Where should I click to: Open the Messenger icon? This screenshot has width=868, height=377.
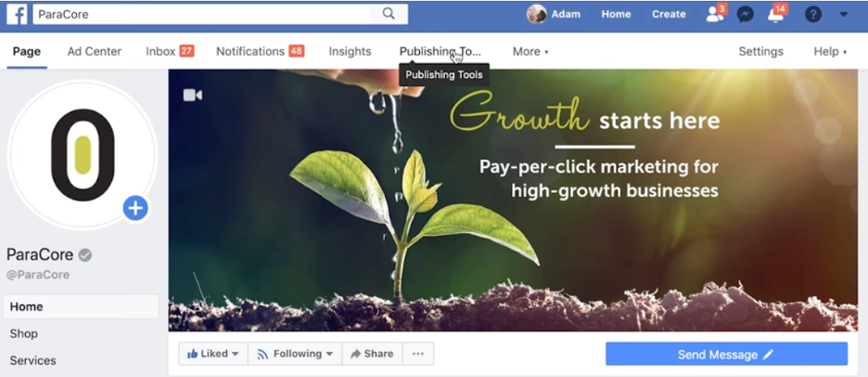tap(746, 15)
